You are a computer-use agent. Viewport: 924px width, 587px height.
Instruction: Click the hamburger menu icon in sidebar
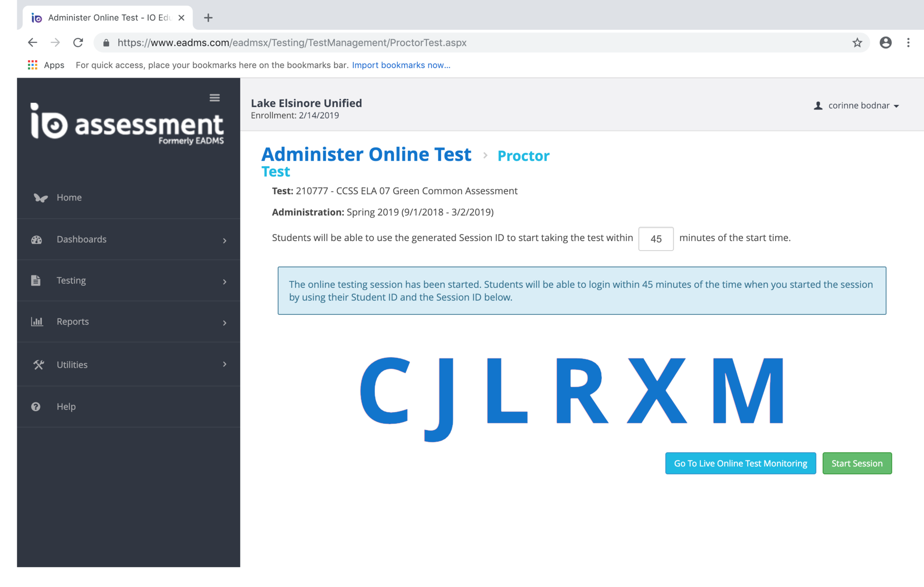pyautogui.click(x=215, y=98)
